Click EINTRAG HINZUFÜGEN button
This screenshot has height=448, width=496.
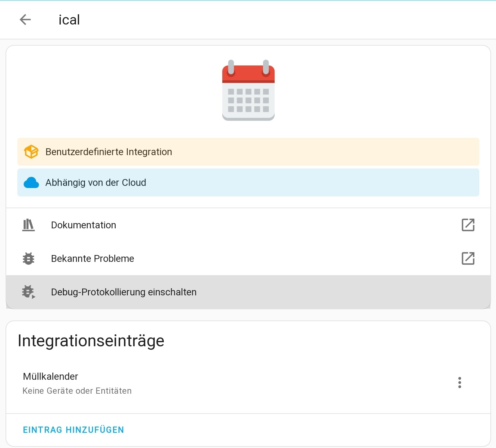pos(73,430)
